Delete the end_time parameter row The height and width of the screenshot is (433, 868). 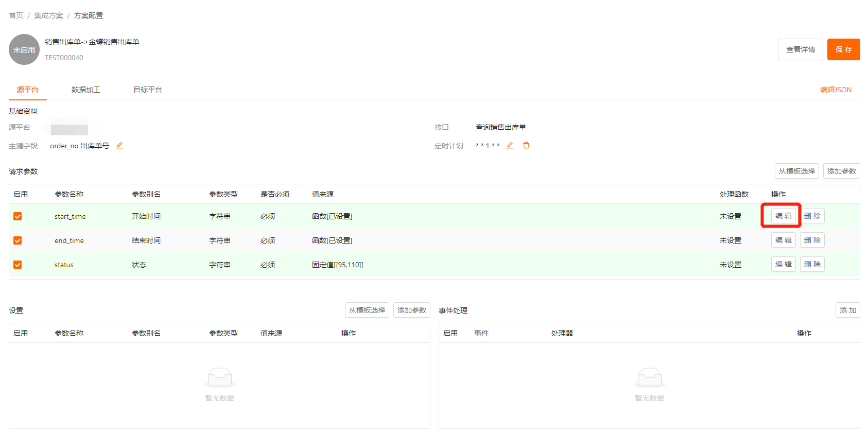pos(812,240)
